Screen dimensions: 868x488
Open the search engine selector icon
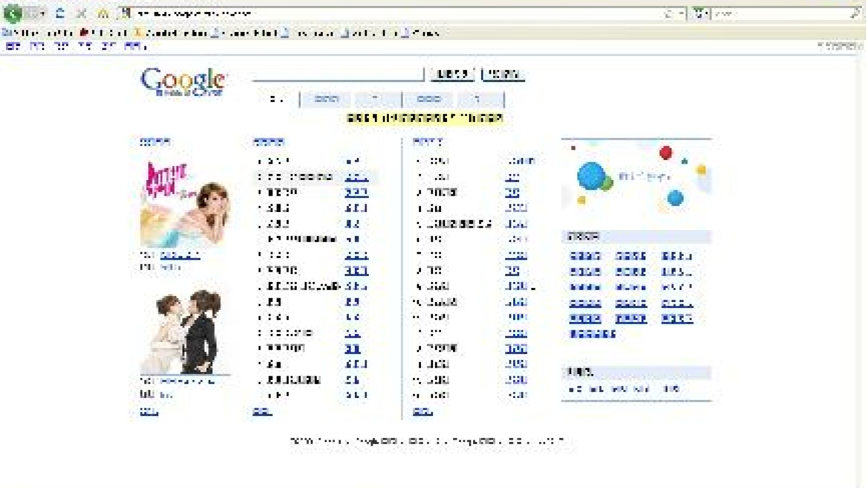(701, 13)
